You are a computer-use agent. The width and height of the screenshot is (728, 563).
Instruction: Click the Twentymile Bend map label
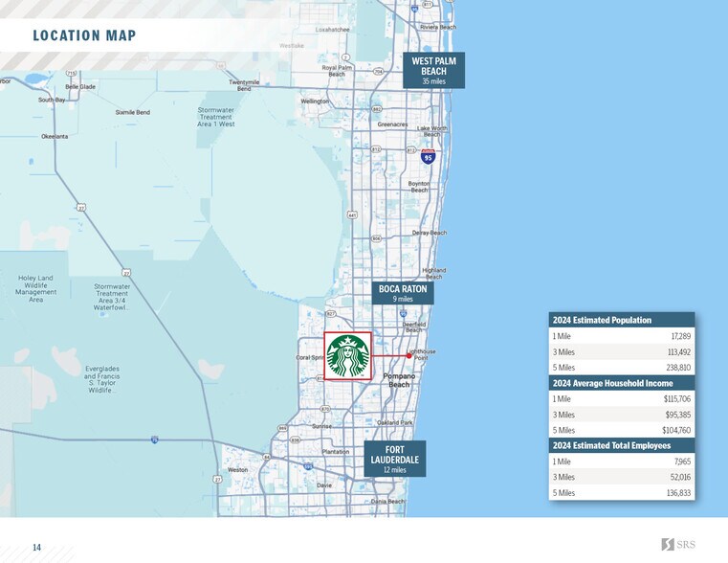coord(244,85)
